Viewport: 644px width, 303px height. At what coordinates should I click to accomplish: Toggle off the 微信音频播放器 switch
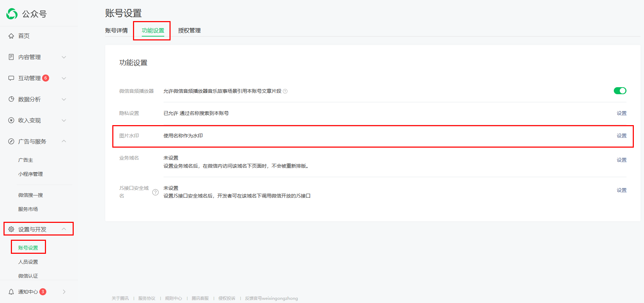[620, 91]
